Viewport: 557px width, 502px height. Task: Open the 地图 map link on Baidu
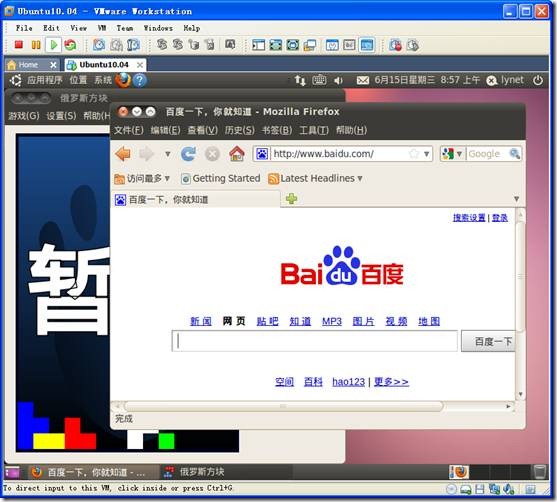point(429,321)
